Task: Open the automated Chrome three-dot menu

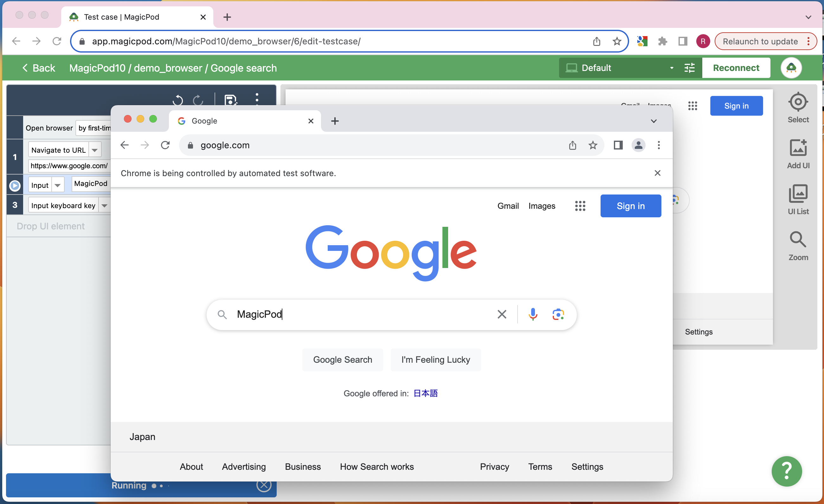Action: tap(659, 145)
